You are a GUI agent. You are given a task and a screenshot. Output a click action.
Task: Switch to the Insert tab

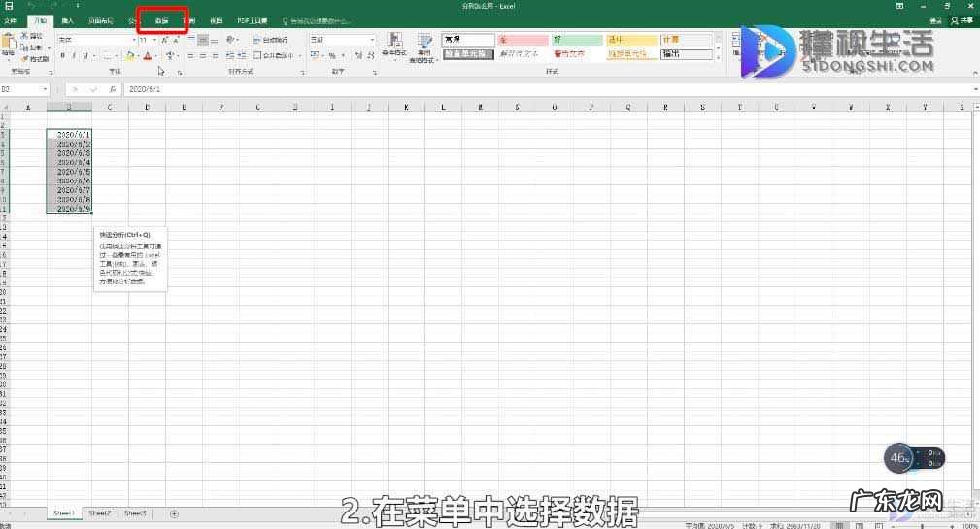click(x=67, y=21)
